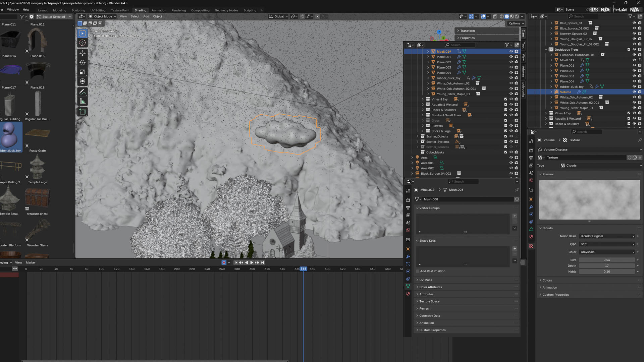Click the play animation button
The height and width of the screenshot is (362, 644).
(x=252, y=263)
